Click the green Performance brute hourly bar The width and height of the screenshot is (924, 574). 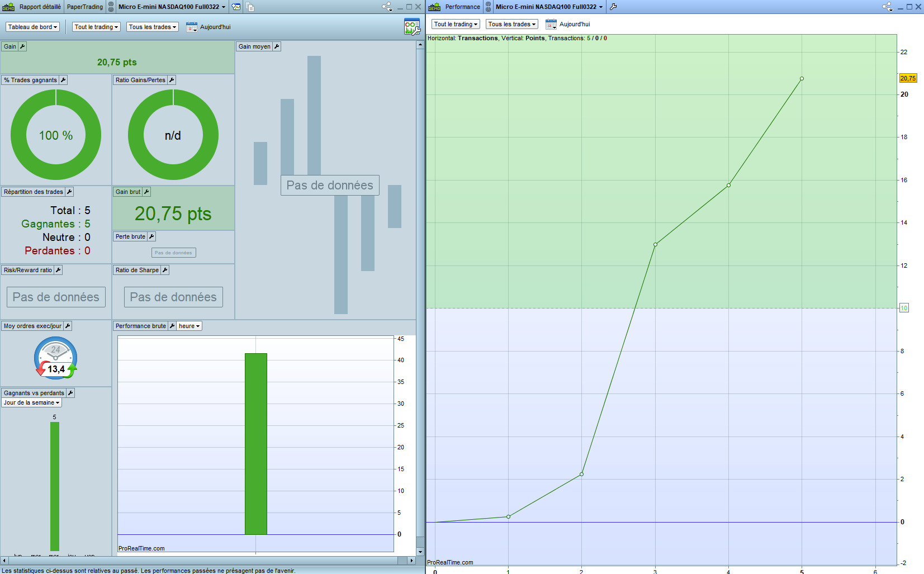point(256,444)
